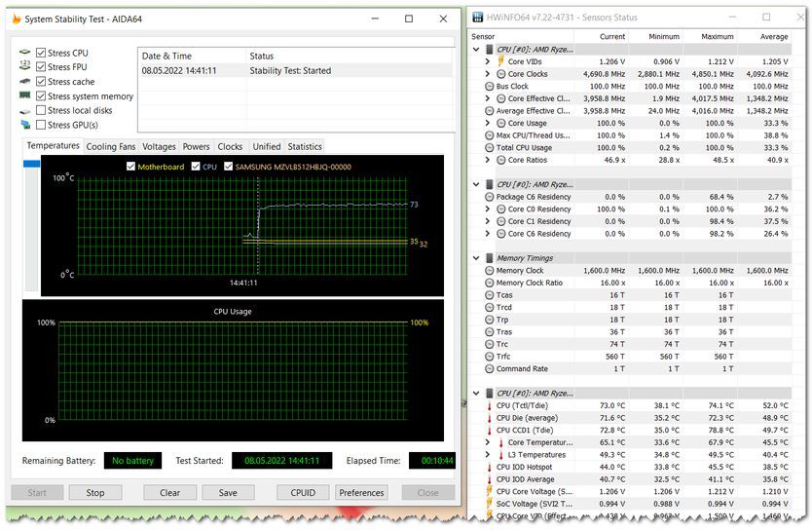This screenshot has width=812, height=531.
Task: Click the Maximum column header
Action: pyautogui.click(x=718, y=37)
